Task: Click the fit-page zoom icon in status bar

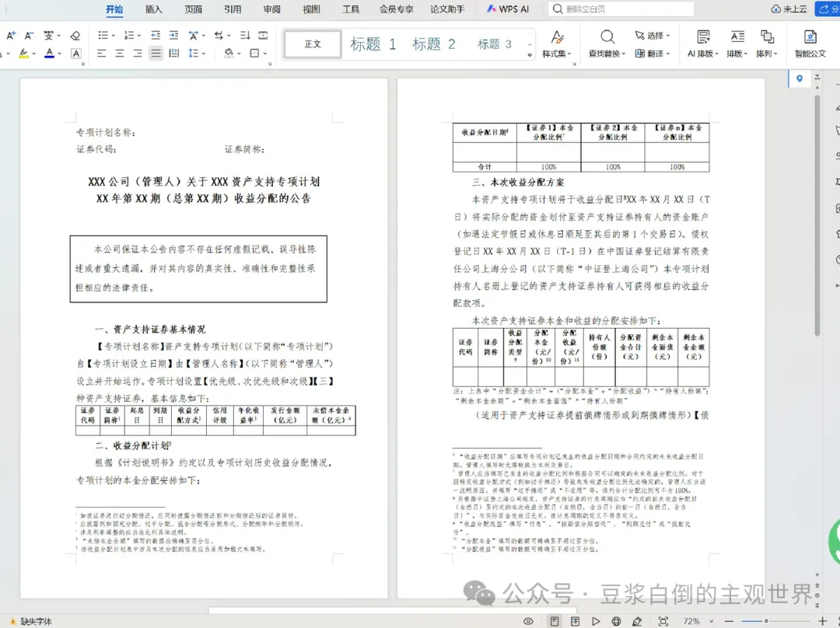Action: click(x=663, y=621)
